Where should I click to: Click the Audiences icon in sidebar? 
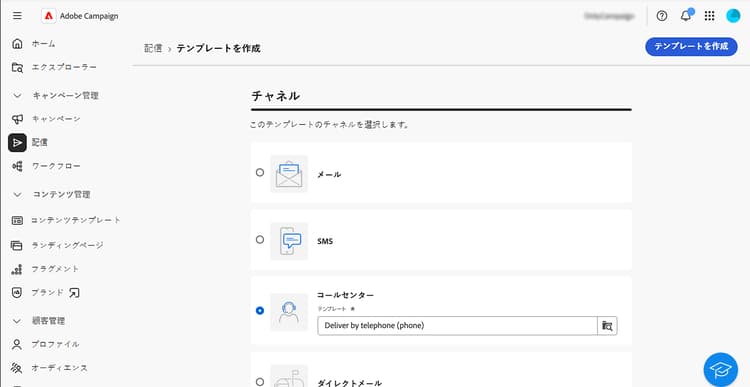point(17,368)
